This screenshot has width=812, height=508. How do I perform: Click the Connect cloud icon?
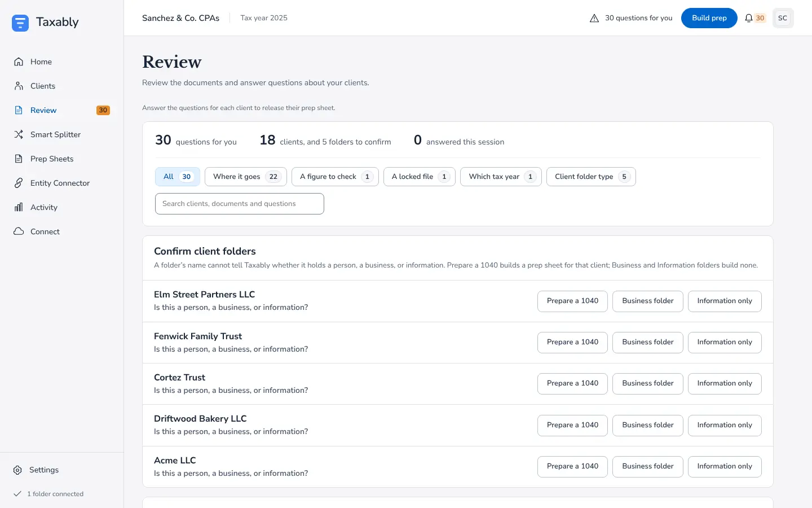19,231
